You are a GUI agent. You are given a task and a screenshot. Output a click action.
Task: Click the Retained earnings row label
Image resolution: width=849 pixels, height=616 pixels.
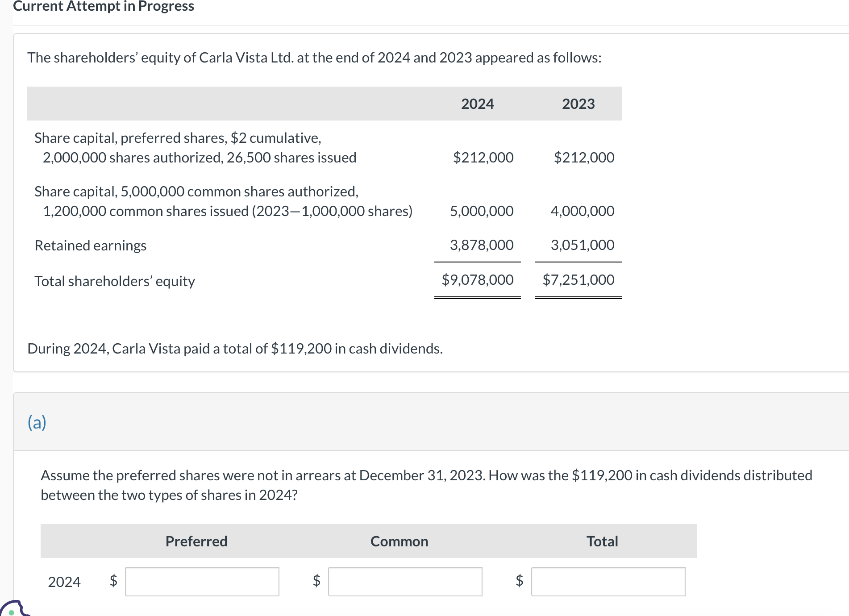point(90,245)
